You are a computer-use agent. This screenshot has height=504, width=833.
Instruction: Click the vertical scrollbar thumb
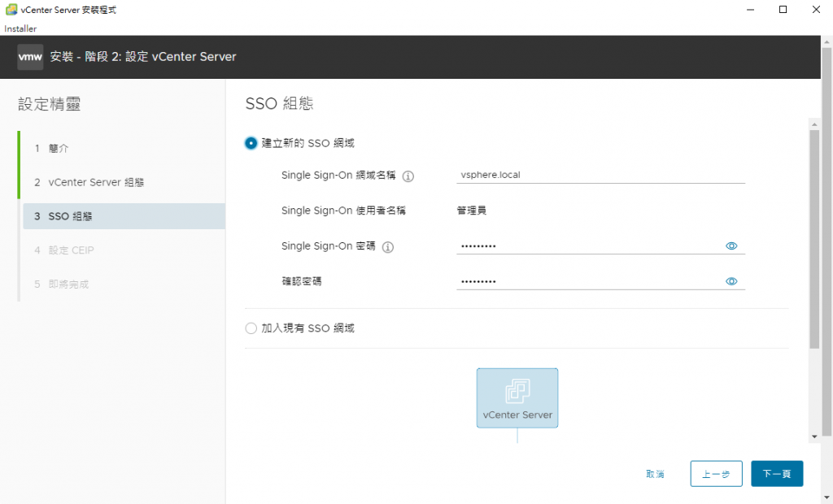click(x=815, y=236)
